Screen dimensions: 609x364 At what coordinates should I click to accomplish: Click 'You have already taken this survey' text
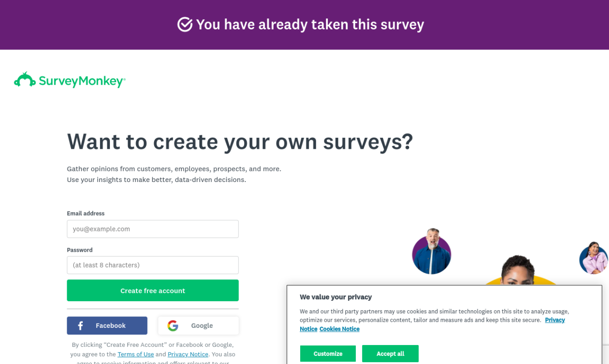pyautogui.click(x=310, y=24)
